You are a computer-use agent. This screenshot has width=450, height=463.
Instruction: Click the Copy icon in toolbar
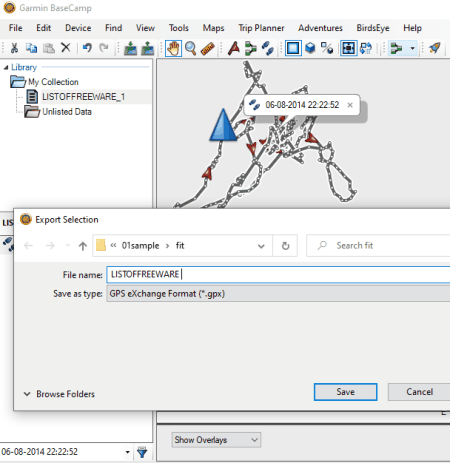click(31, 48)
